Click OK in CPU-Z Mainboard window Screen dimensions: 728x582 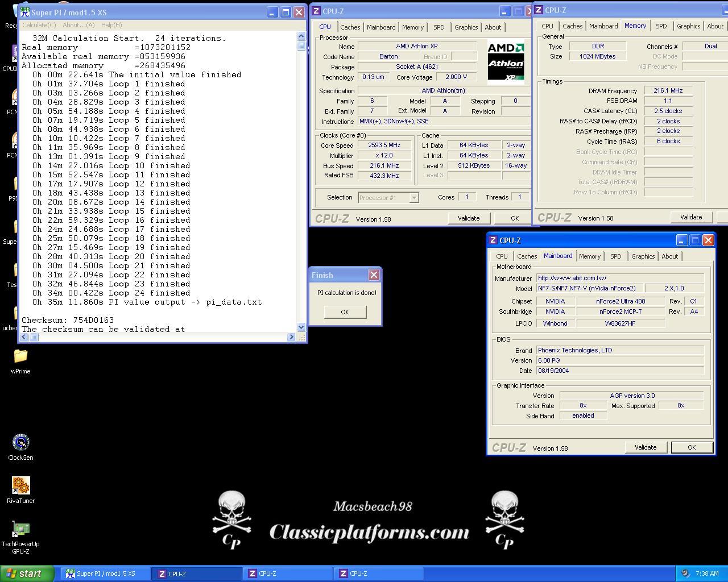pyautogui.click(x=692, y=447)
